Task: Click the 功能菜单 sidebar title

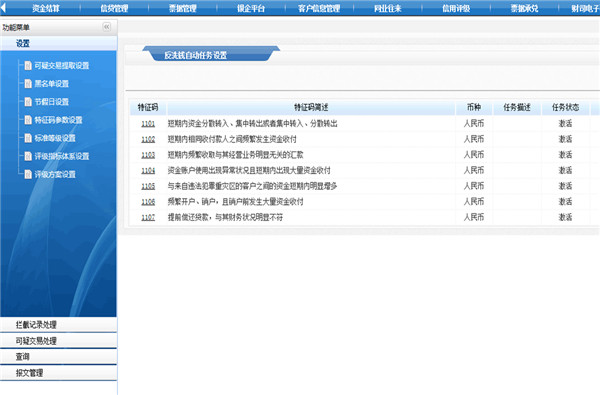Action: tap(16, 28)
